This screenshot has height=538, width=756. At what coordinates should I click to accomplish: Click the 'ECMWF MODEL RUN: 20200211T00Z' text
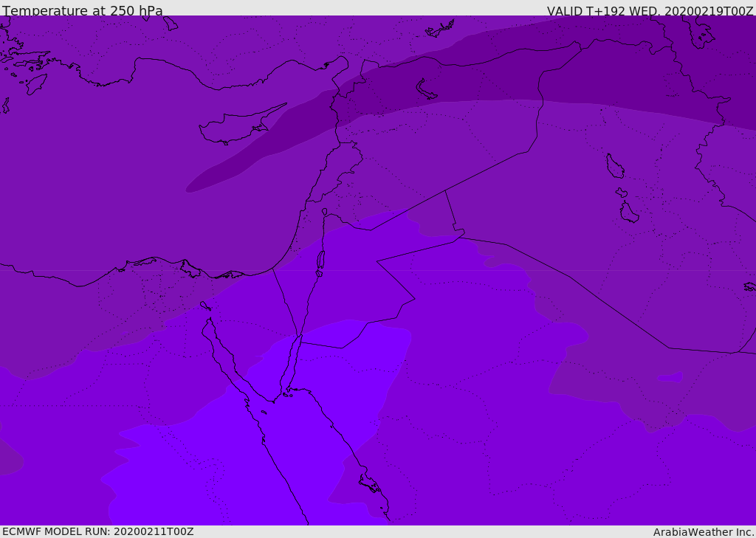point(98,531)
